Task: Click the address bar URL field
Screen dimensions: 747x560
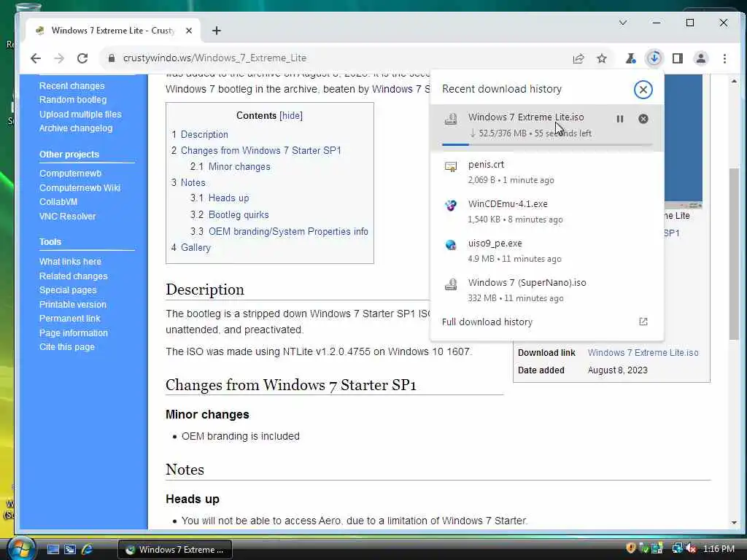Action: click(x=333, y=58)
